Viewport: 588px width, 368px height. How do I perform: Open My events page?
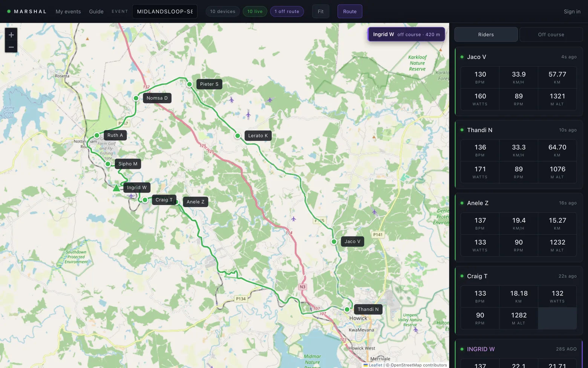68,11
